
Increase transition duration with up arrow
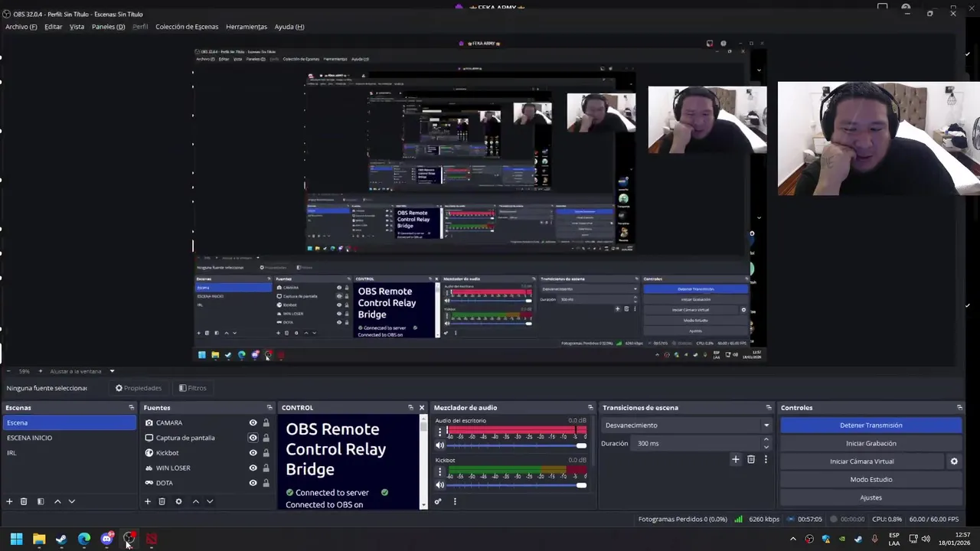[x=766, y=440]
